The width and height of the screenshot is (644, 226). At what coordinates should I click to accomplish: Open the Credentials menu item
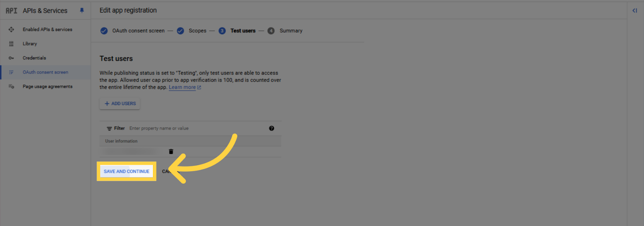(34, 58)
